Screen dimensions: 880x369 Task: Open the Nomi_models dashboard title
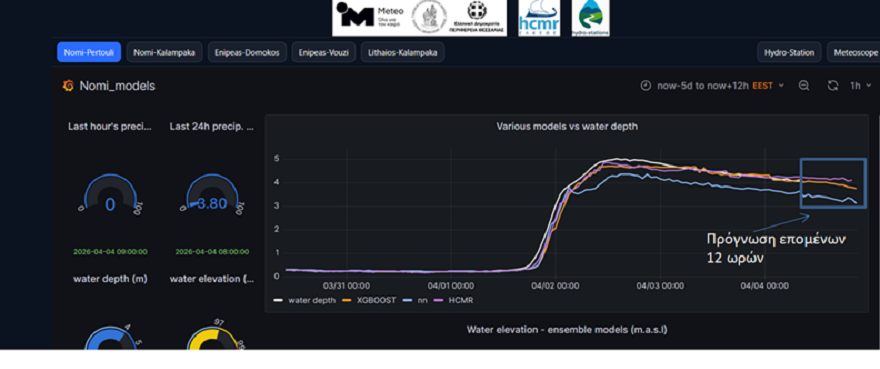coord(117,86)
